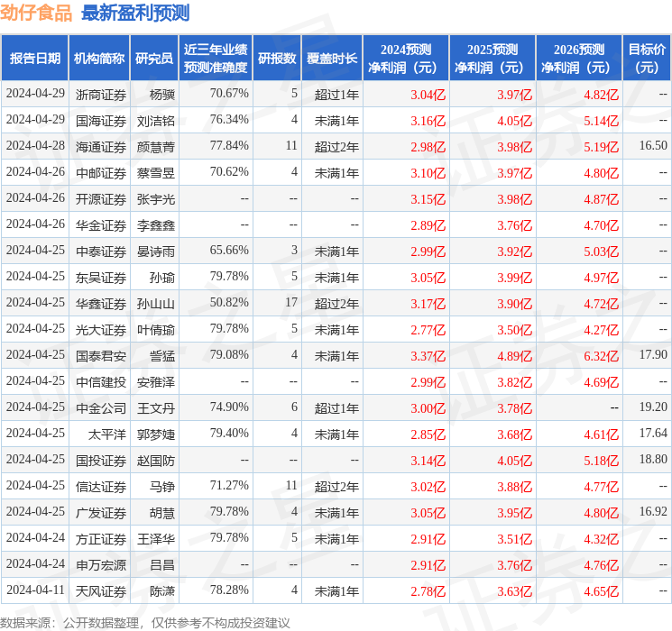Click analyst name 蔡雪昱
Screen dimensions: 672x631
(156, 173)
